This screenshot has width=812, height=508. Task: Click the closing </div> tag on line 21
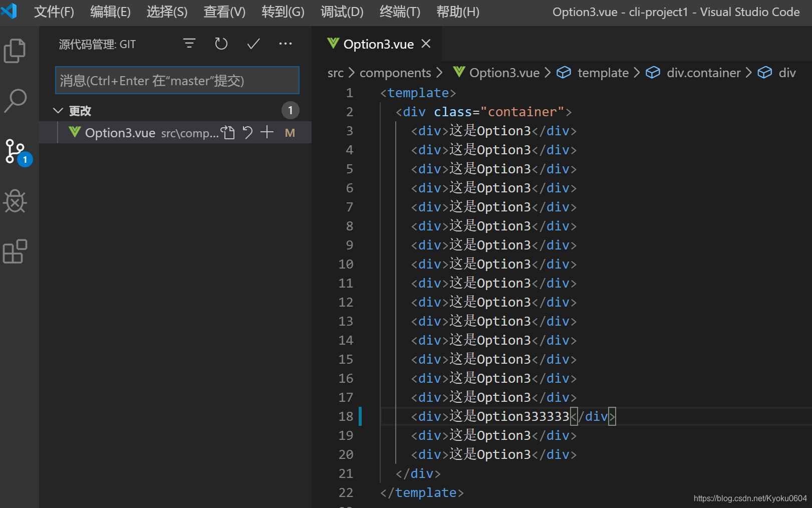[x=418, y=473]
